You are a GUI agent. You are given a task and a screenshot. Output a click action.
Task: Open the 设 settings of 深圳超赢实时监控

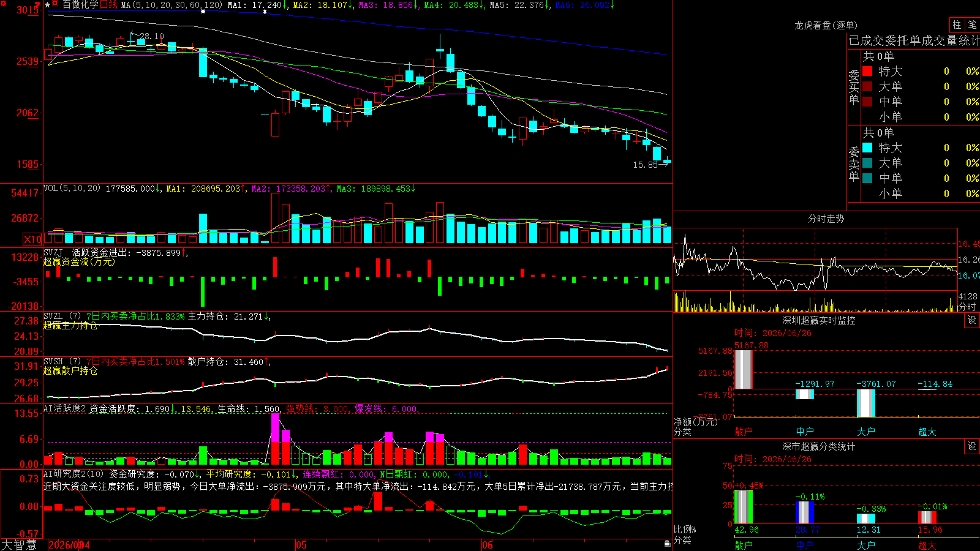coord(972,320)
